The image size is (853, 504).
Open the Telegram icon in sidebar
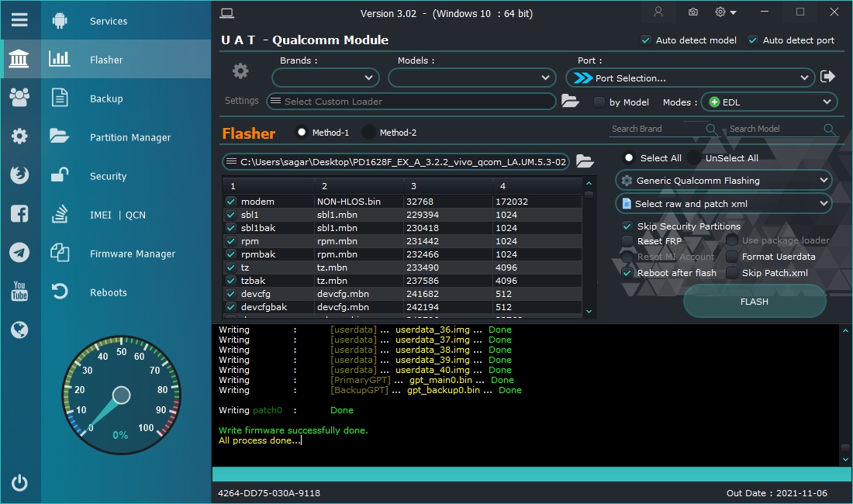coord(19,253)
